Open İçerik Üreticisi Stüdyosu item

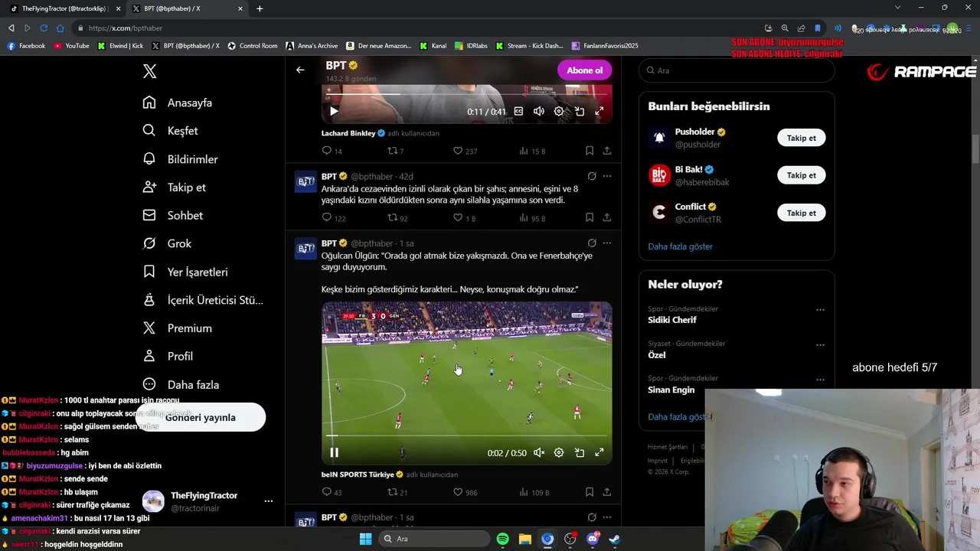[203, 300]
